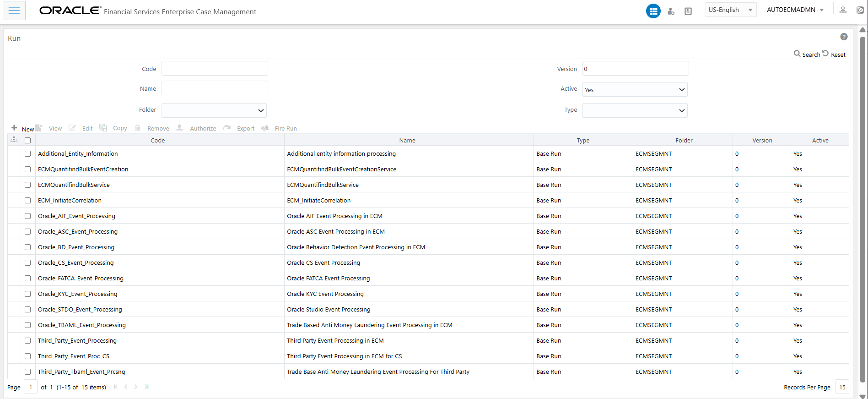Click the Search text button

coord(811,55)
